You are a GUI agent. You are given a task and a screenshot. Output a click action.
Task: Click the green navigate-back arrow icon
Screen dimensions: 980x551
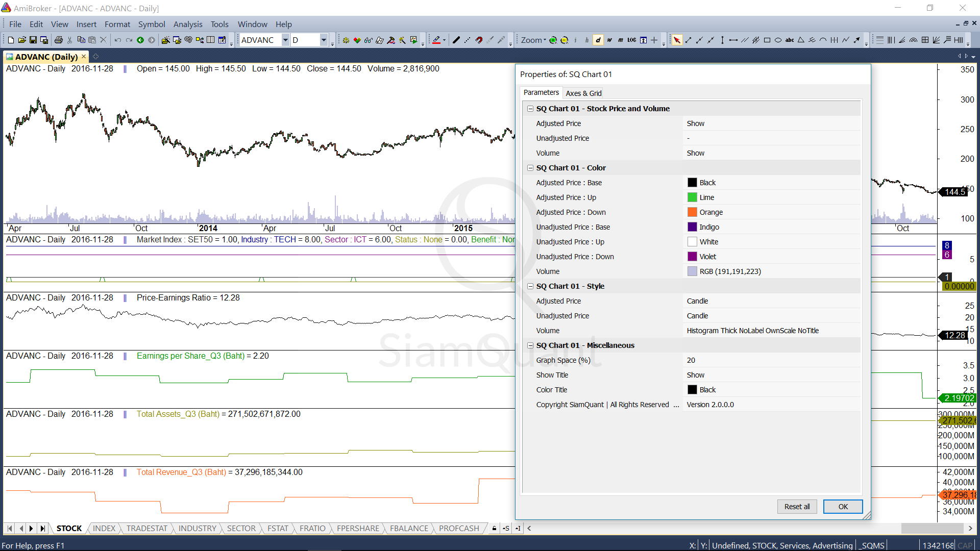140,40
